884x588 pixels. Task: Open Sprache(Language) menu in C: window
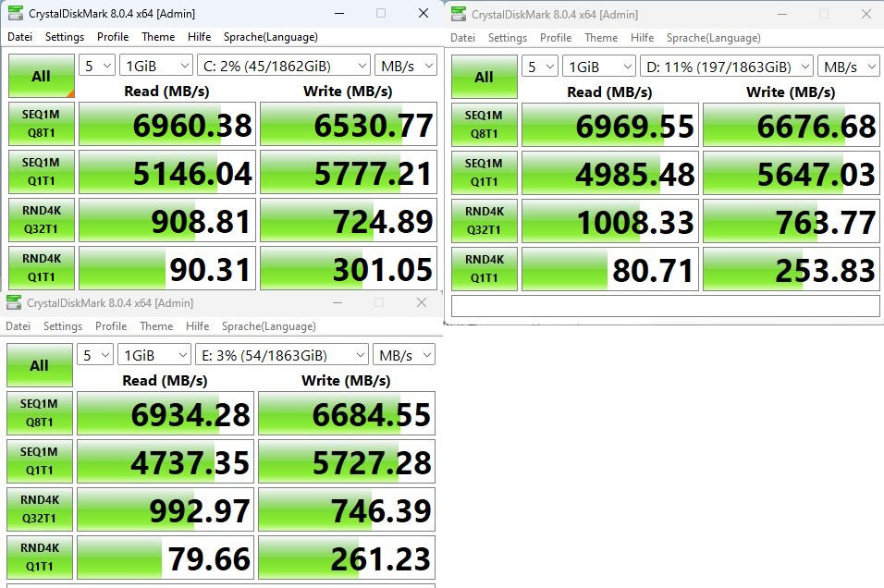[271, 37]
